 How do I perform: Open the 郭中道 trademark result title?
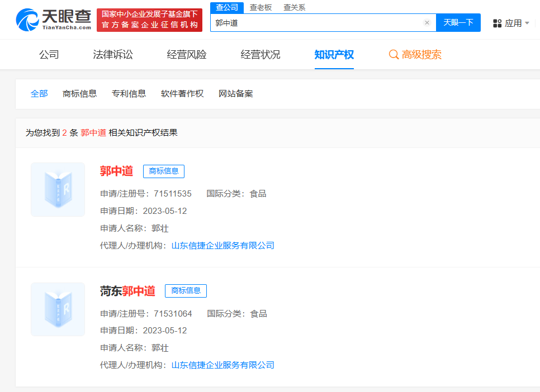coord(116,171)
